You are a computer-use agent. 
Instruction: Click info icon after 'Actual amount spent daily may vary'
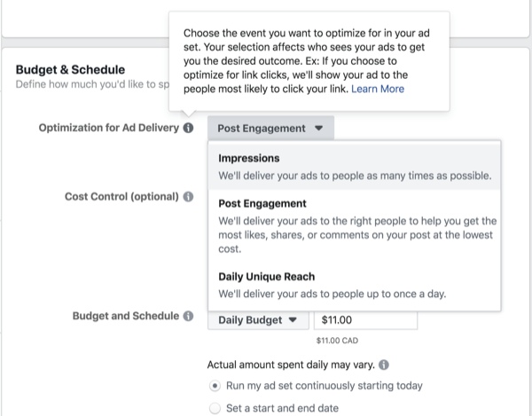coord(384,365)
